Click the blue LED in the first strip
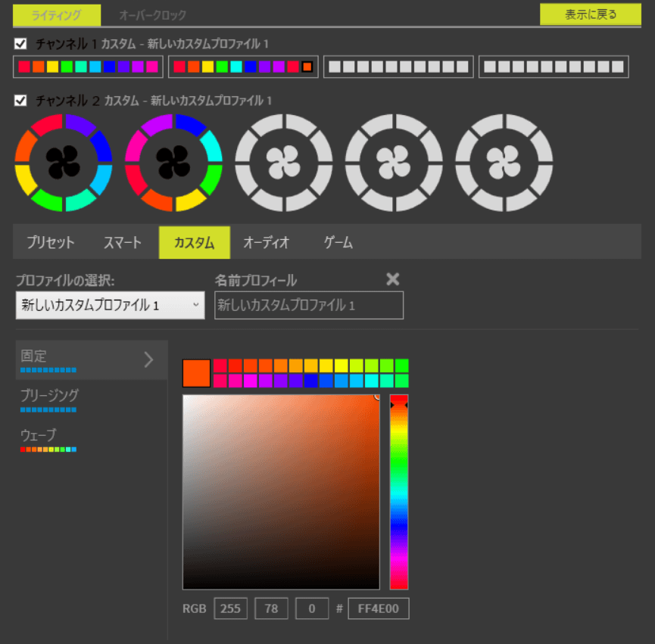The height and width of the screenshot is (644, 655). [109, 67]
